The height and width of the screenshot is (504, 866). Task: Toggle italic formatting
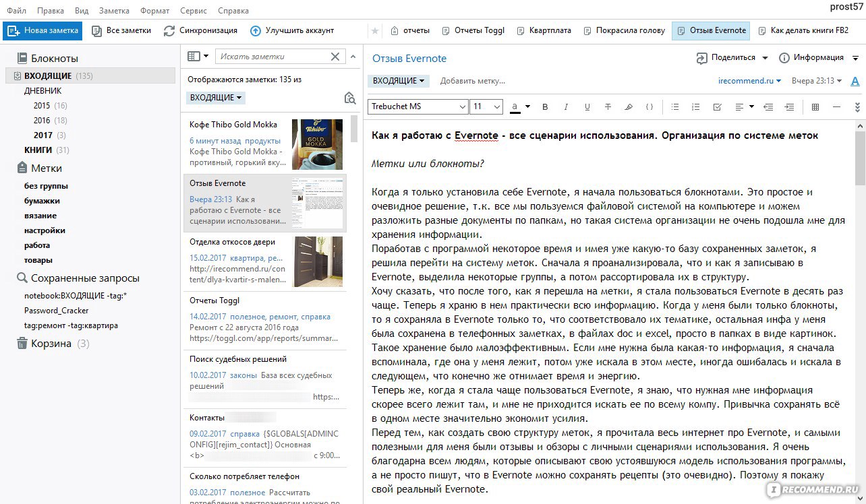566,106
